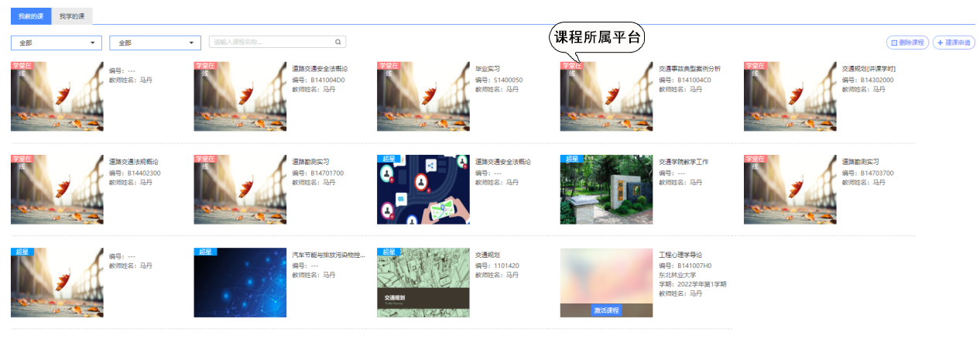Click the 删除课程 button
The width and height of the screenshot is (980, 360).
907,43
